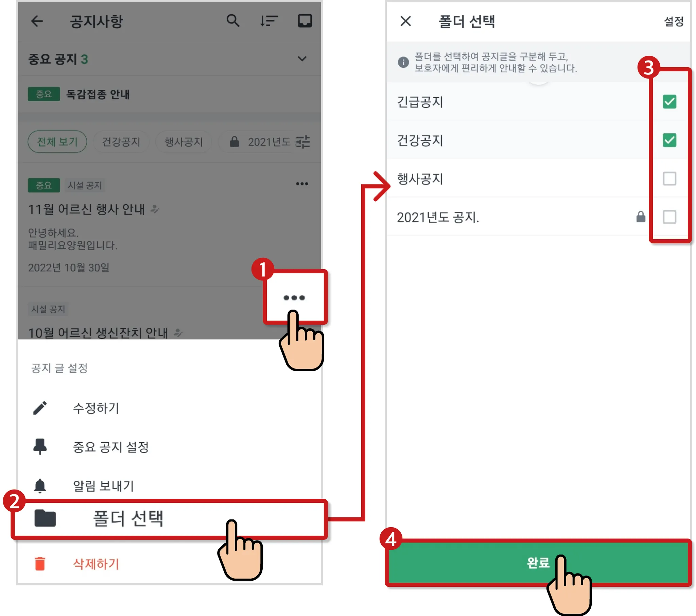Uncheck the 긴급공지 folder checkbox
This screenshot has width=696, height=616.
coord(669,102)
